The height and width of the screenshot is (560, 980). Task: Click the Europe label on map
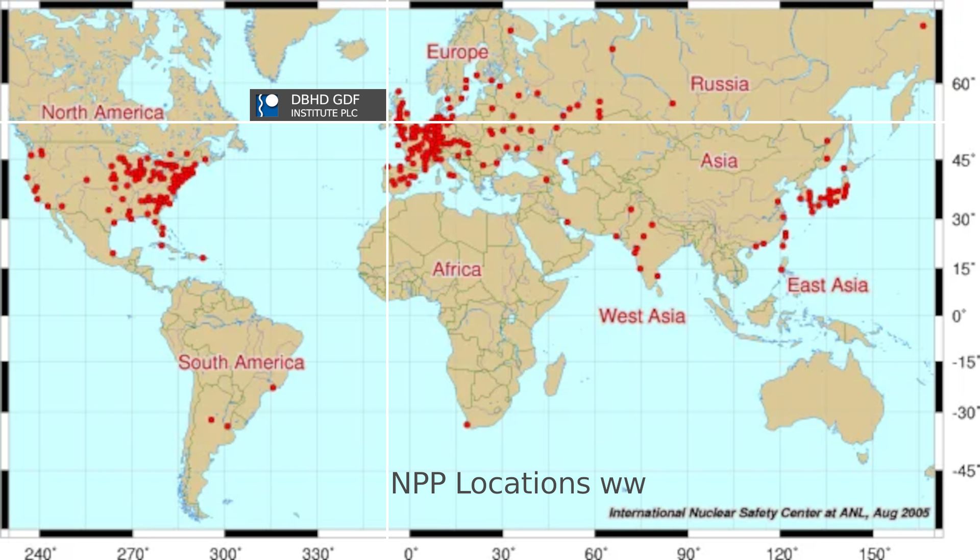click(457, 52)
